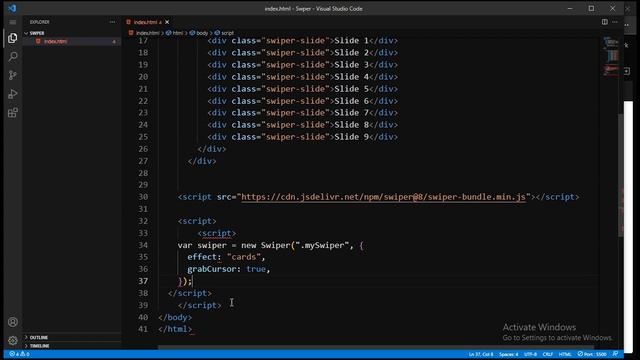This screenshot has width=640, height=360.
Task: Click script in the breadcrumb path
Action: pos(227,33)
